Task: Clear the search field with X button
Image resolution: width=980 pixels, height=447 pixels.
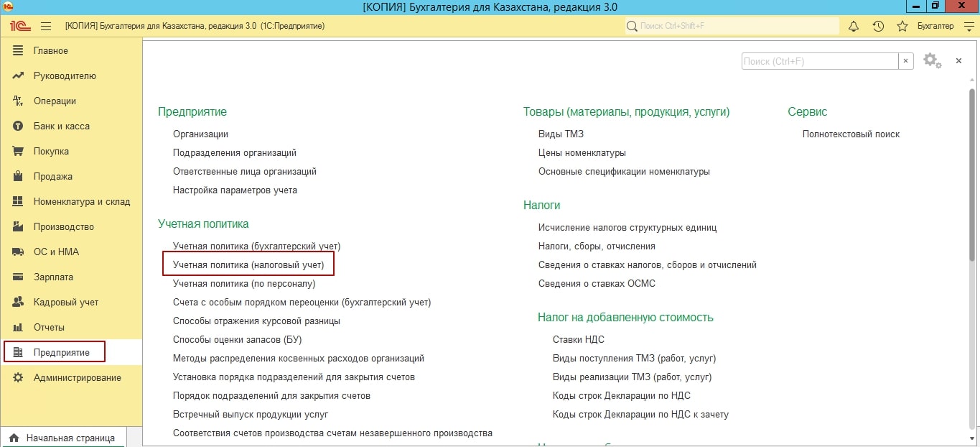Action: click(x=906, y=62)
